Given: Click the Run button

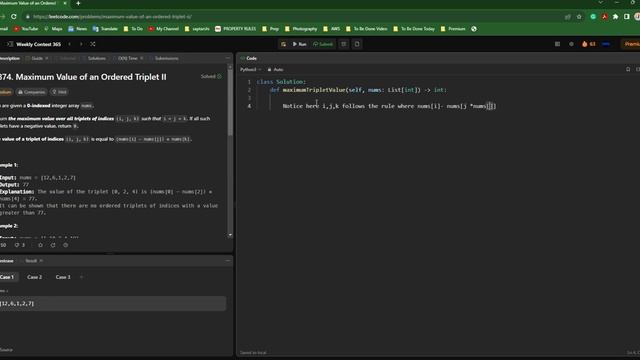Looking at the screenshot, I should coord(299,44).
